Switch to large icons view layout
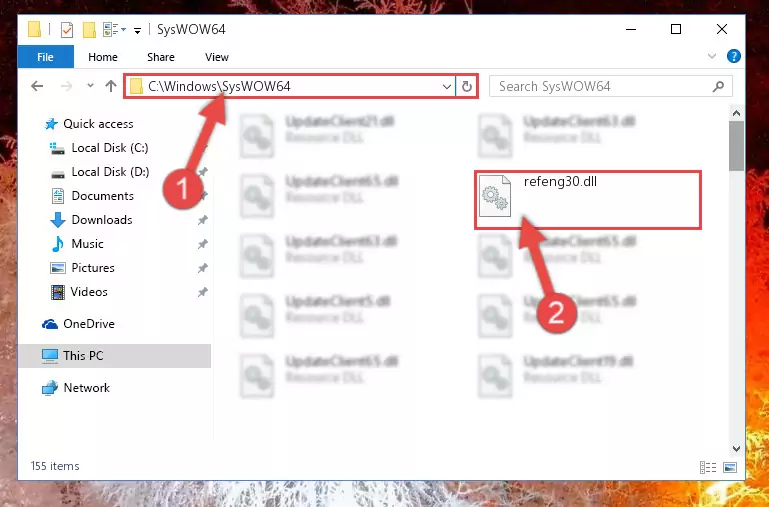This screenshot has width=769, height=507. pyautogui.click(x=730, y=467)
